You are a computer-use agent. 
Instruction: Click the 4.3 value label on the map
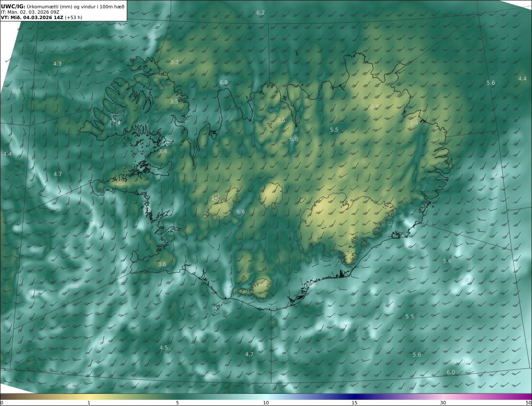click(57, 64)
